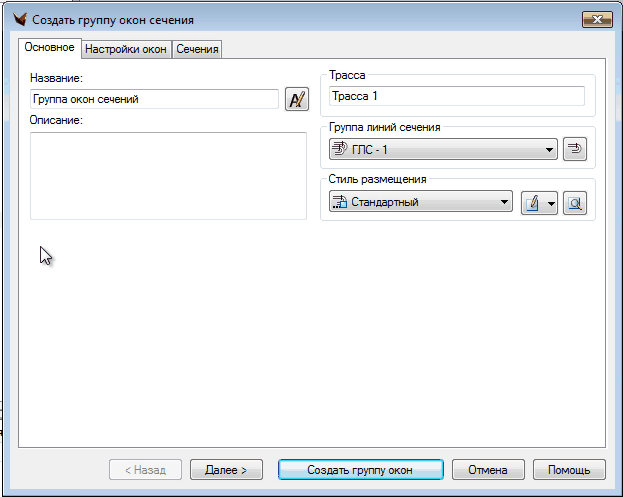The image size is (623, 497).
Task: Open the Настройки окон tab
Action: tap(125, 49)
